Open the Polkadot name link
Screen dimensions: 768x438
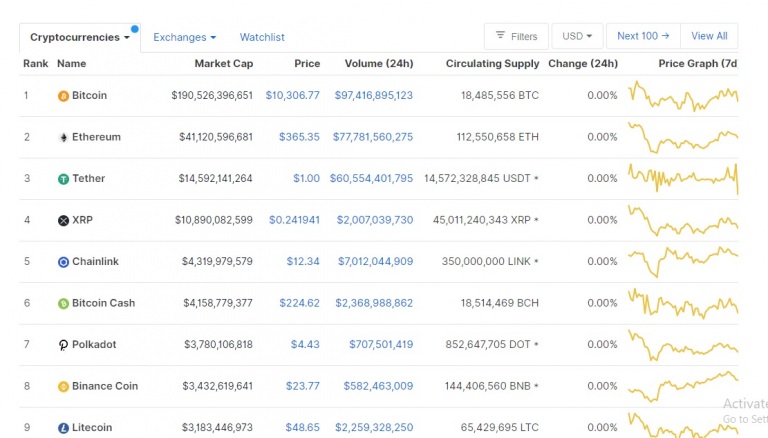tap(94, 344)
